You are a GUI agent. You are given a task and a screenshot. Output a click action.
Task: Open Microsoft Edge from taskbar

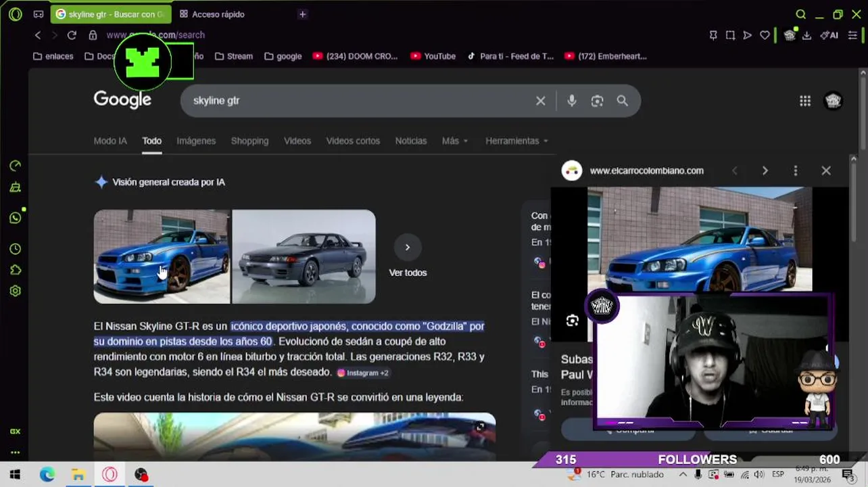coord(47,475)
